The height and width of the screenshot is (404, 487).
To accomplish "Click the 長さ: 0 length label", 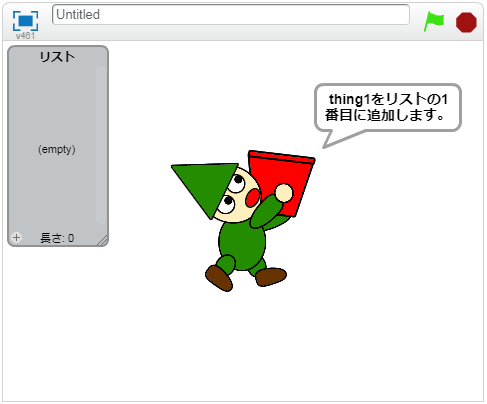I will pyautogui.click(x=57, y=238).
